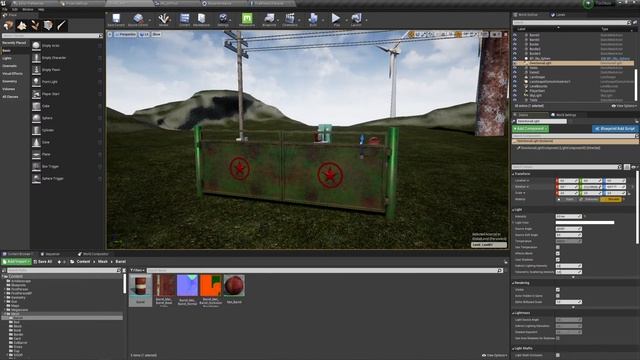Pick the Cone shape icon
Image resolution: width=640 pixels, height=360 pixels.
tap(36, 142)
